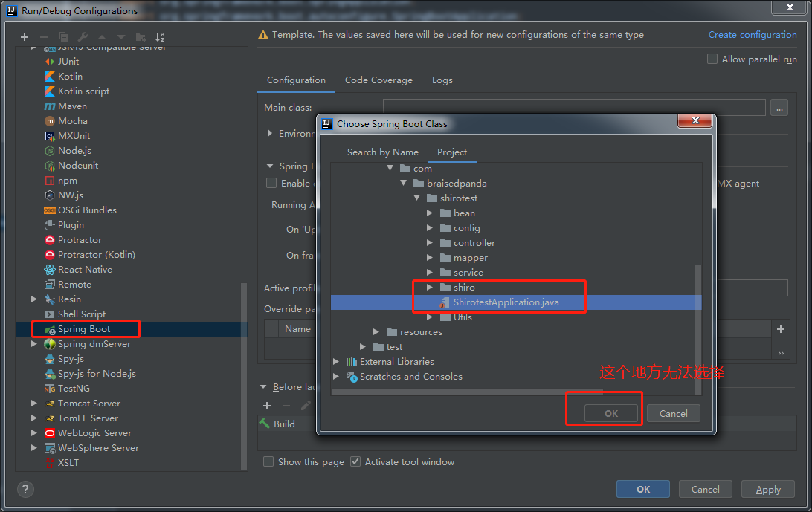This screenshot has width=812, height=512.
Task: Click the plus icon under Before launch
Action: click(x=267, y=406)
